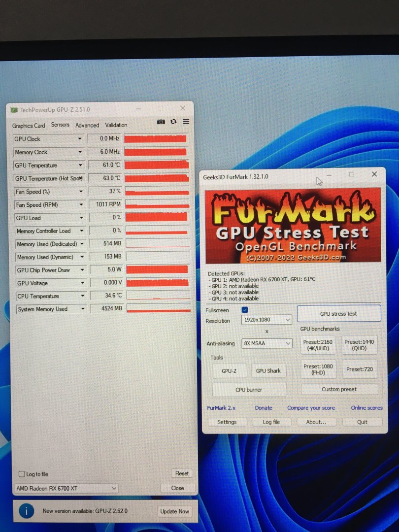Open FurMark Settings
This screenshot has height=532, width=399.
coord(227,422)
